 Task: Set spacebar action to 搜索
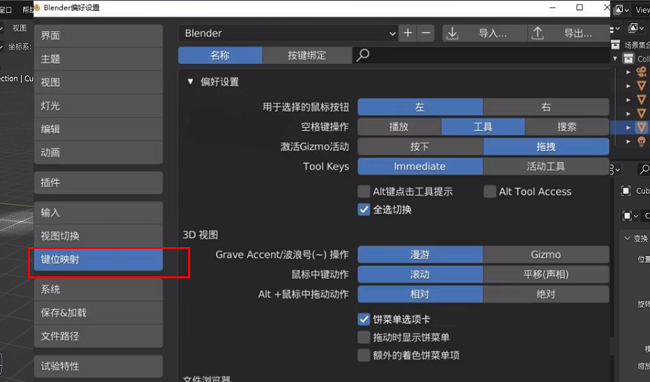point(567,127)
